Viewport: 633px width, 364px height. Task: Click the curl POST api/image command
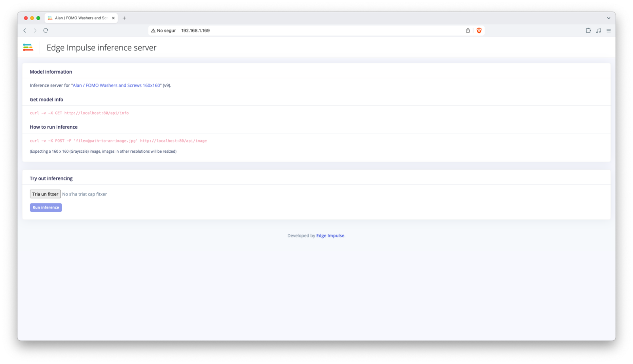tap(118, 141)
